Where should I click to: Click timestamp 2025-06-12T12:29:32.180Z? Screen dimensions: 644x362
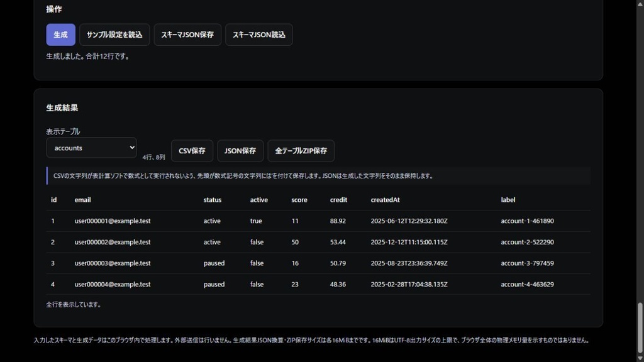(x=409, y=221)
